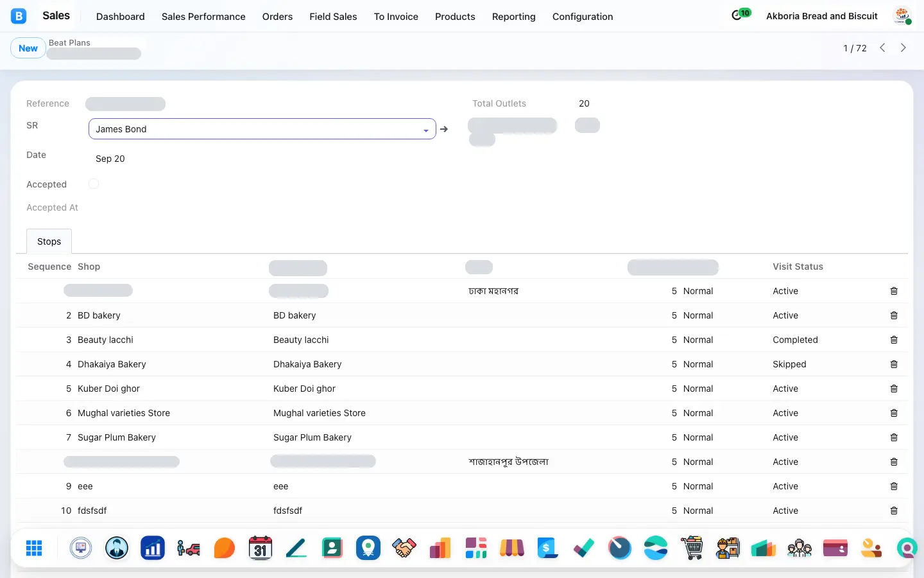Open the user avatar menu

902,16
